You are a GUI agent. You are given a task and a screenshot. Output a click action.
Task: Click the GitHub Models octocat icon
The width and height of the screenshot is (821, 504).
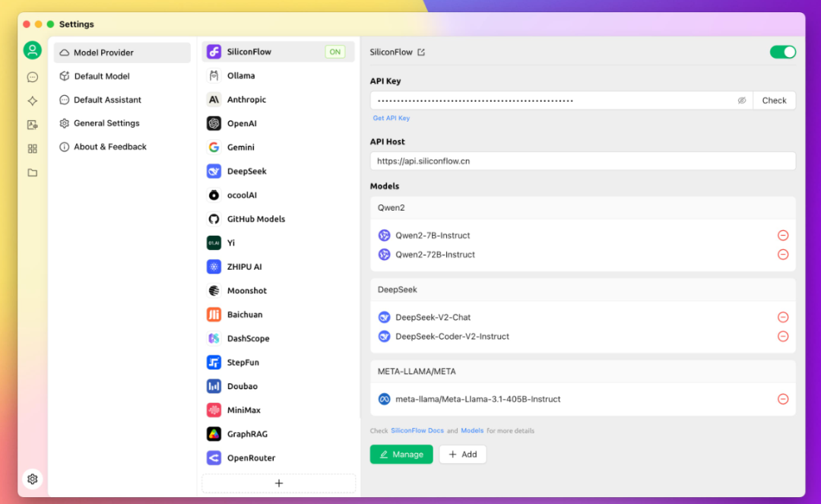pos(214,219)
